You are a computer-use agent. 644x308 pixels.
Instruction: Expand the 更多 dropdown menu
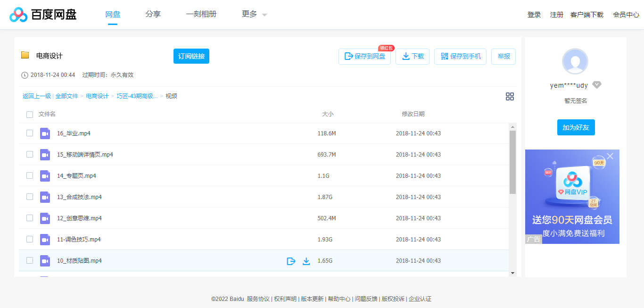click(x=254, y=15)
